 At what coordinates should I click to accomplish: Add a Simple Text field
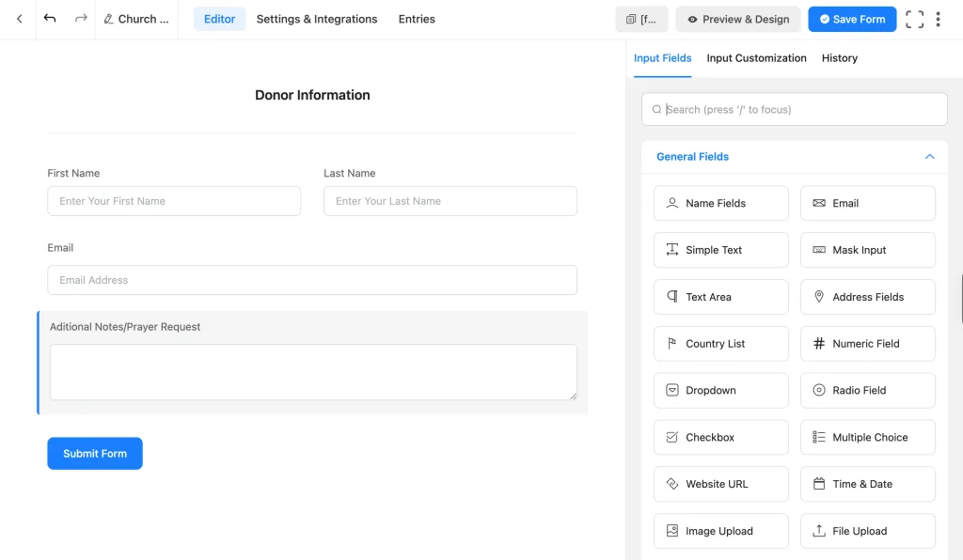(x=721, y=250)
